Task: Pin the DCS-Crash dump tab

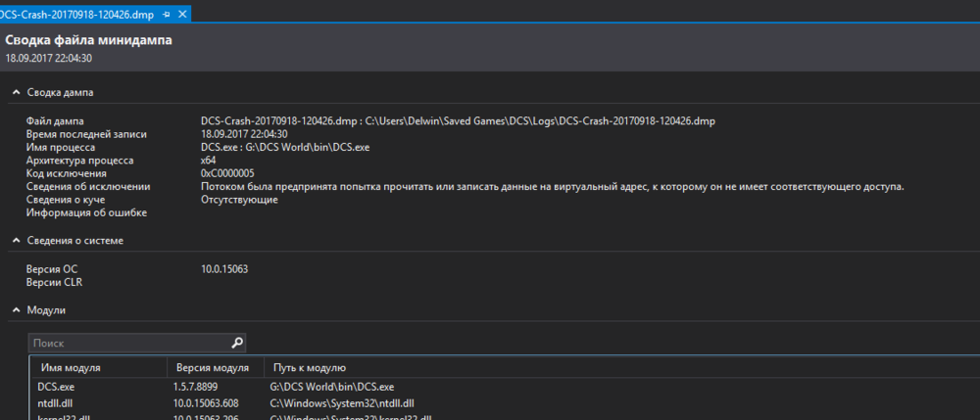Action: point(166,14)
